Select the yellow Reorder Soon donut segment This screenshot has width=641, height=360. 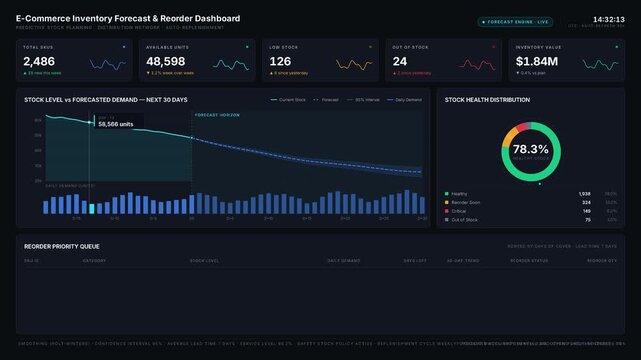(x=508, y=136)
